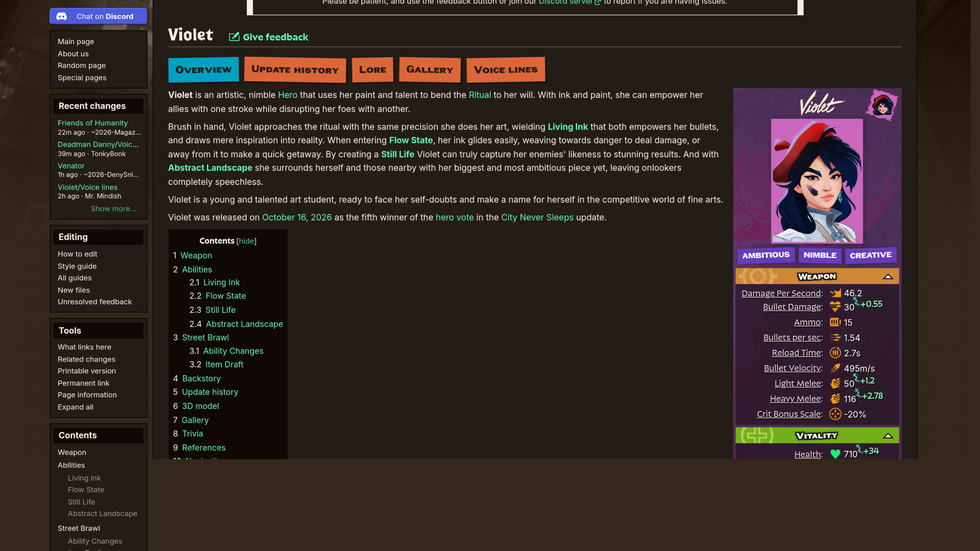Open the Lore tab
Screen dimensions: 980x551
coord(372,70)
